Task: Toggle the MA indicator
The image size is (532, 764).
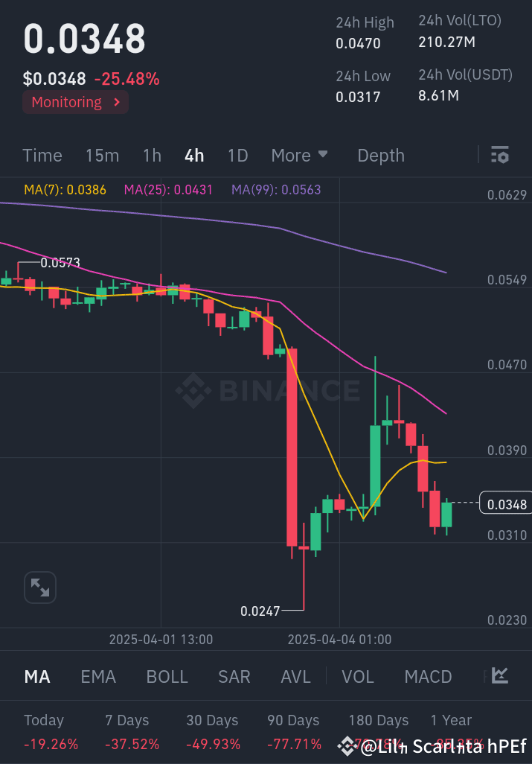Action: (37, 676)
